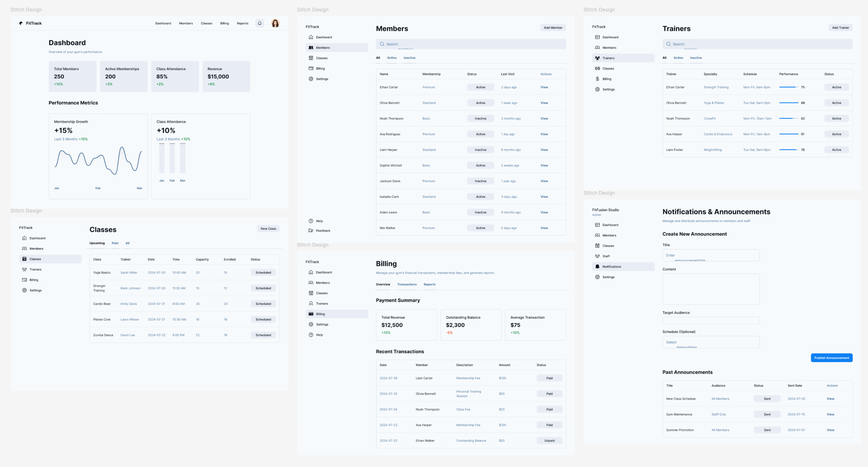Click the Settings gear icon in Classes page sidebar
The height and width of the screenshot is (467, 868).
[x=24, y=290]
